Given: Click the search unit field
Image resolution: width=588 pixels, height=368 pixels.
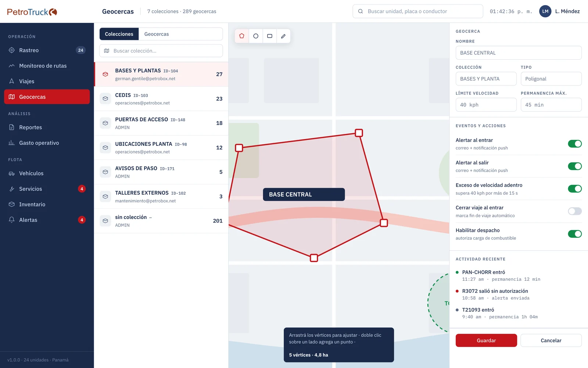Looking at the screenshot, I should [418, 11].
